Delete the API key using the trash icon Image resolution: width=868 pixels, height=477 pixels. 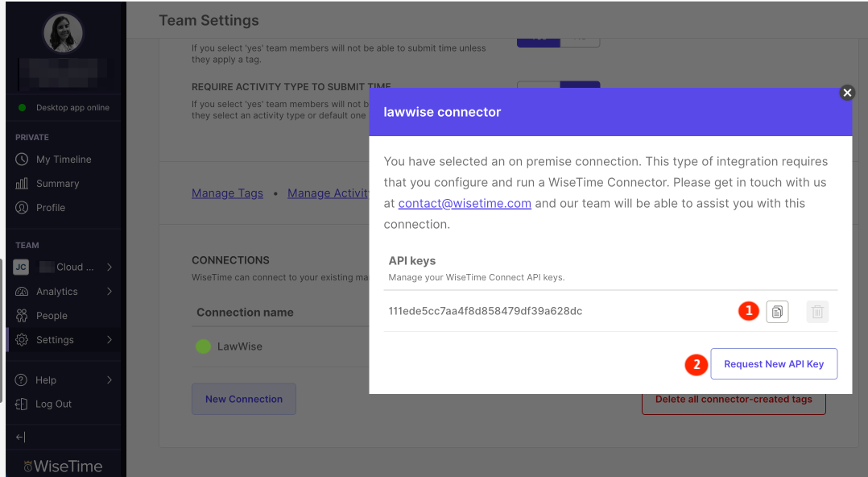(817, 312)
